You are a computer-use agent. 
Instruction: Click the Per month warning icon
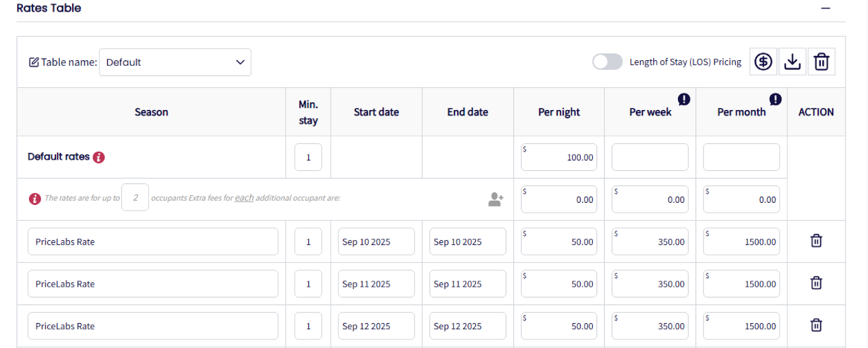pyautogui.click(x=775, y=99)
